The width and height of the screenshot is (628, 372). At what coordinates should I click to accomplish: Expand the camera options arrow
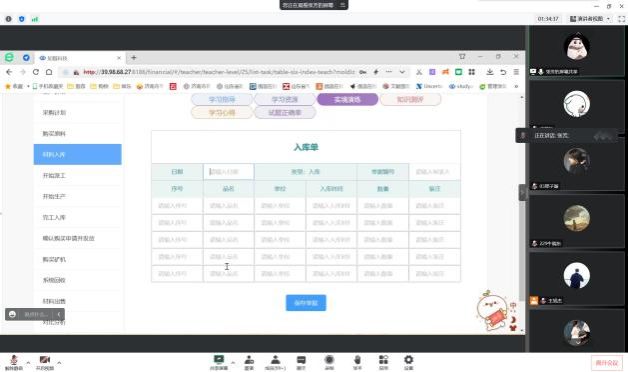click(59, 363)
